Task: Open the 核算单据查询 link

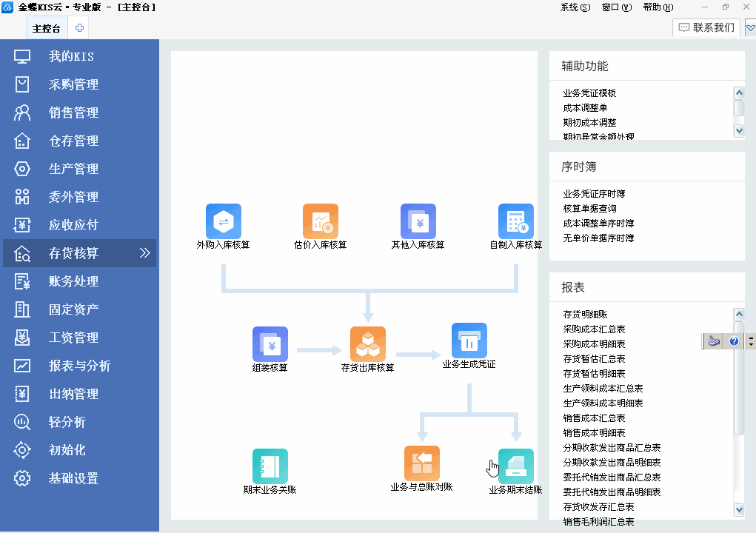Action: (589, 209)
